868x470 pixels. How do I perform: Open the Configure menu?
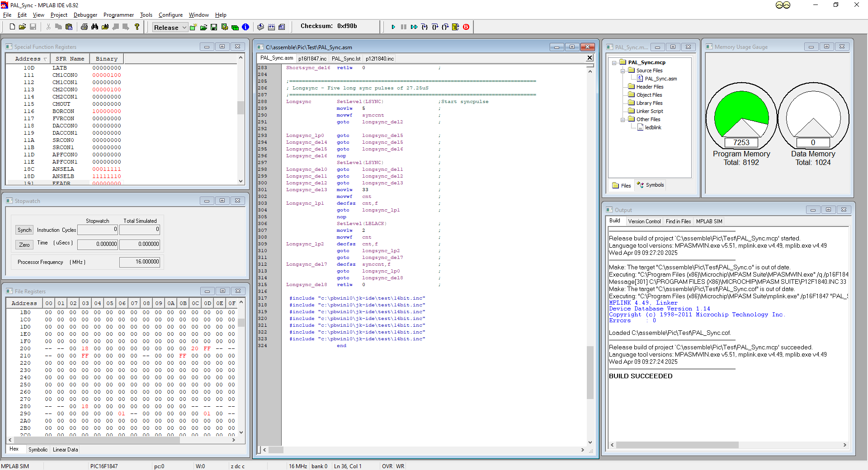click(x=170, y=15)
